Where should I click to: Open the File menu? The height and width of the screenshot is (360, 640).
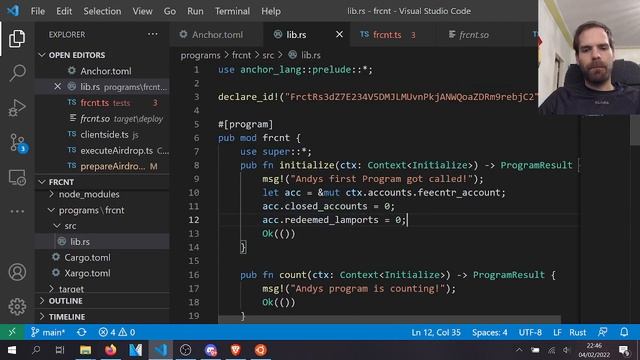point(38,11)
